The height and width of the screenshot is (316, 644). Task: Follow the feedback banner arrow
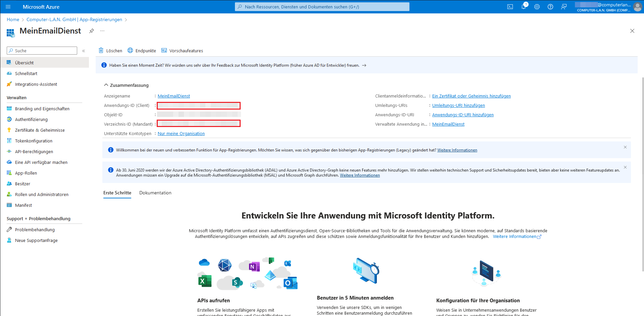coord(364,65)
